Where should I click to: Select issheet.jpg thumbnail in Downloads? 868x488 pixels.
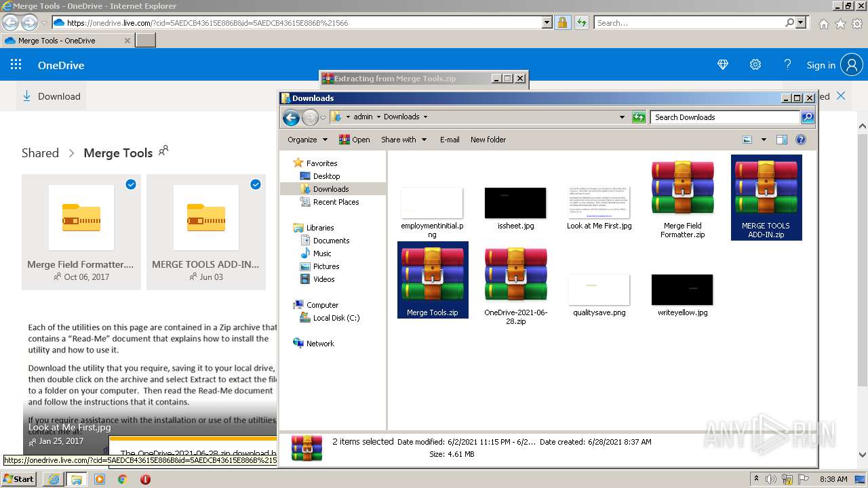[515, 203]
